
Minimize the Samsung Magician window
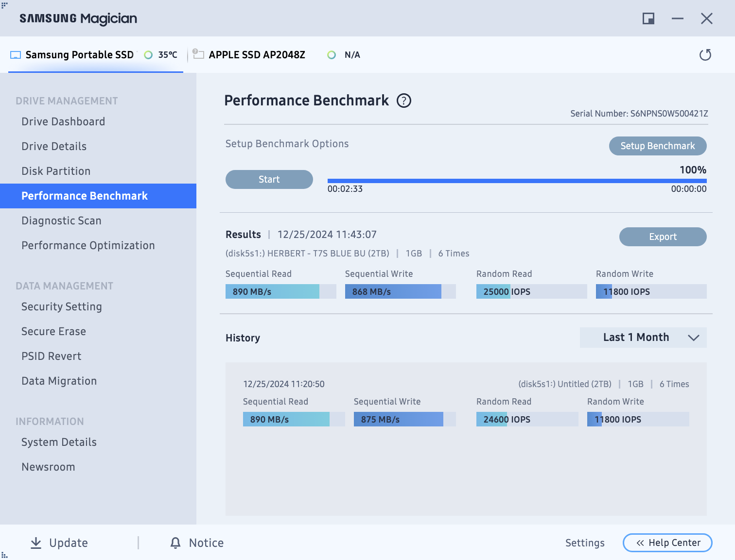[678, 18]
